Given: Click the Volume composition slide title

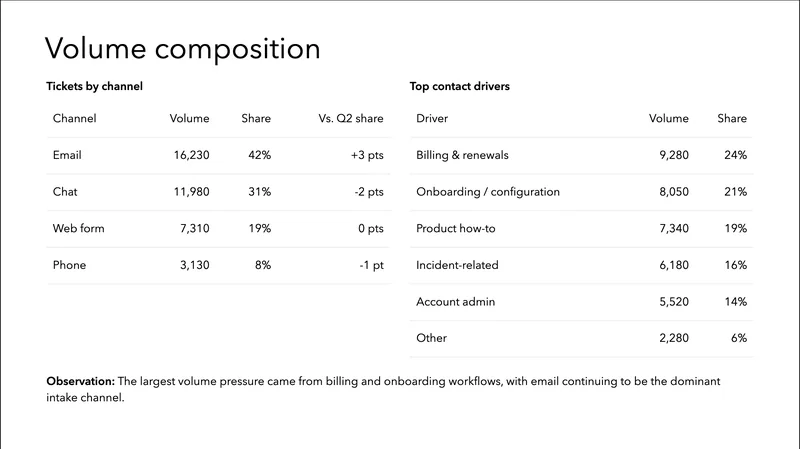Looking at the screenshot, I should pyautogui.click(x=183, y=48).
